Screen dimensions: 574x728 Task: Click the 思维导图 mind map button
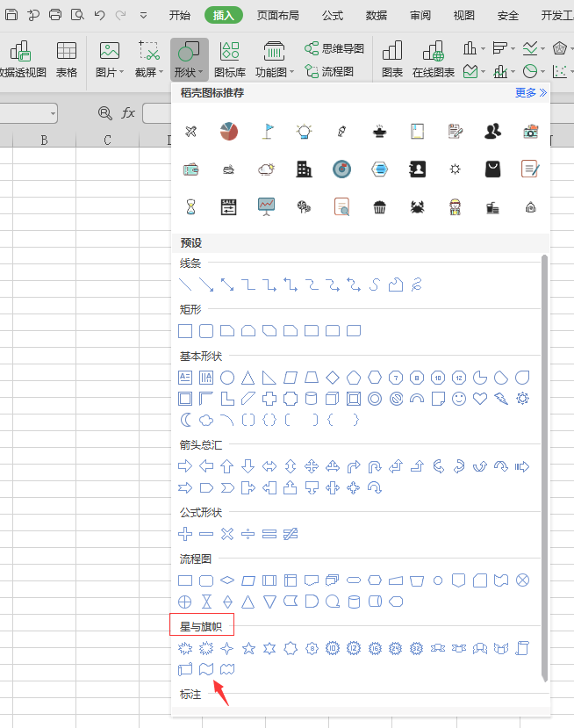[334, 49]
